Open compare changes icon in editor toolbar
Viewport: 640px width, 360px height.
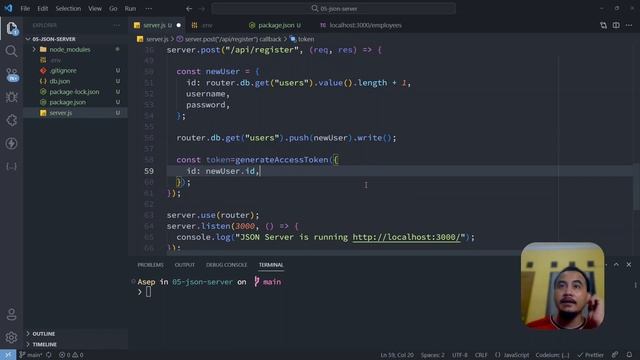[x=603, y=25]
